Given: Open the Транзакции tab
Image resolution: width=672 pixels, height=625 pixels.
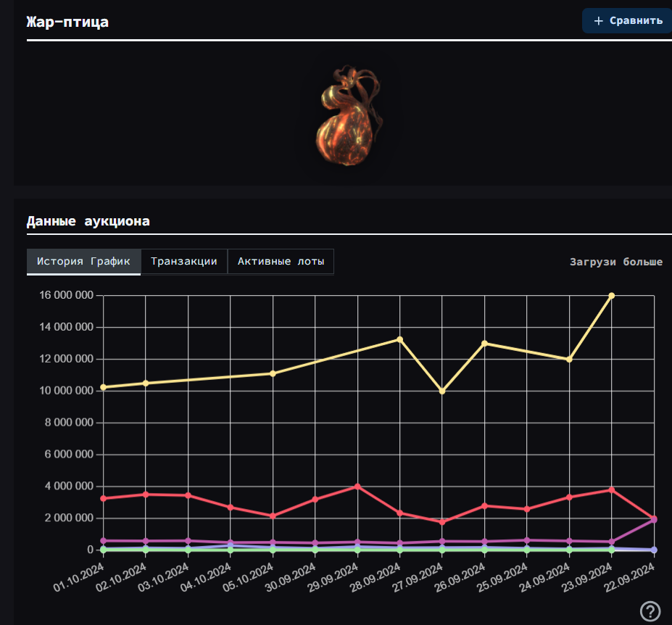Looking at the screenshot, I should click(184, 262).
